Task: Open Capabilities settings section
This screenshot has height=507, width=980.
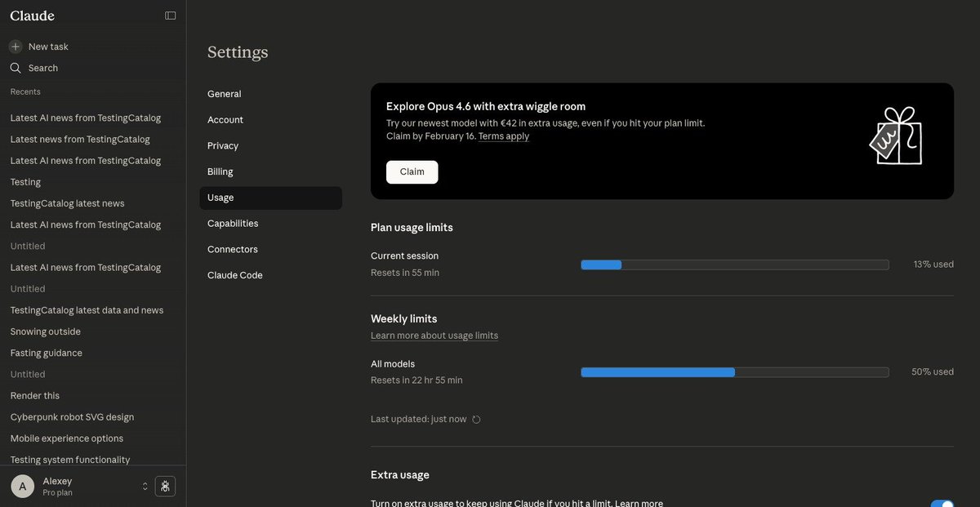Action: click(270, 224)
